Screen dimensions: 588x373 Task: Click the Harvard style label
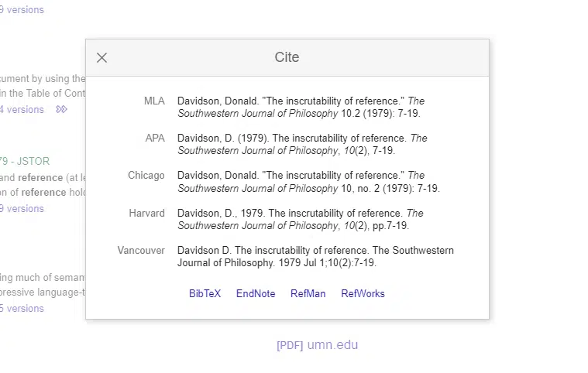[x=146, y=213]
